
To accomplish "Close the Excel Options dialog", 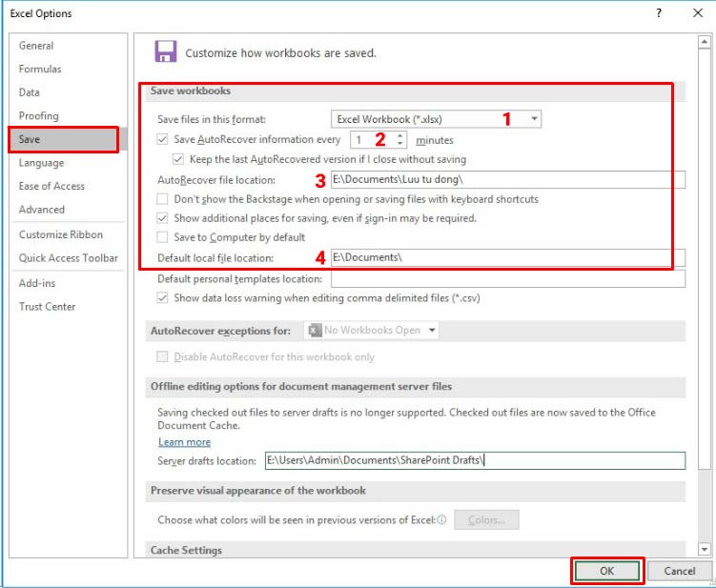I will click(698, 13).
